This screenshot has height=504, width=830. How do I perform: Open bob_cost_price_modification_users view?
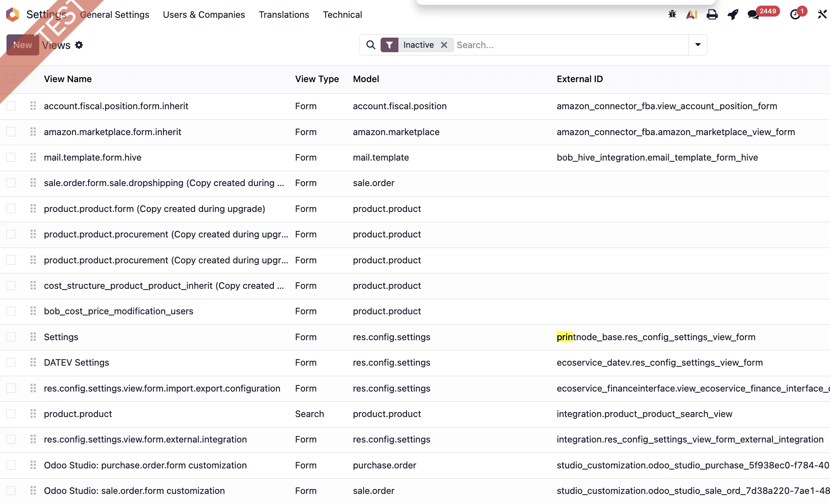[119, 311]
